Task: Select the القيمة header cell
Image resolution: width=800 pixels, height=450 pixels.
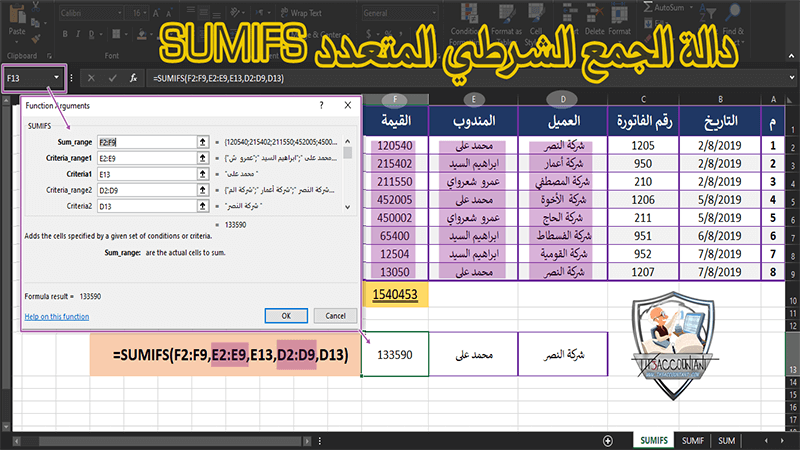Action: [x=396, y=121]
